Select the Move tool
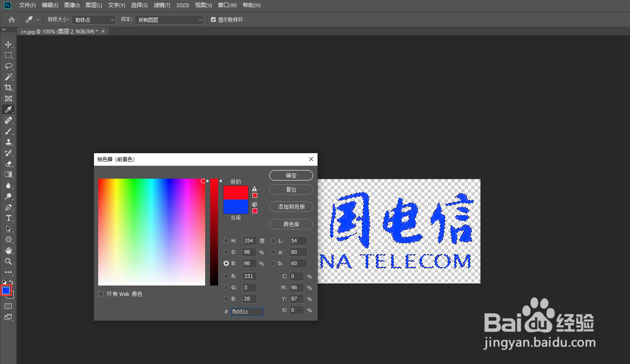The width and height of the screenshot is (630, 364). (8, 44)
